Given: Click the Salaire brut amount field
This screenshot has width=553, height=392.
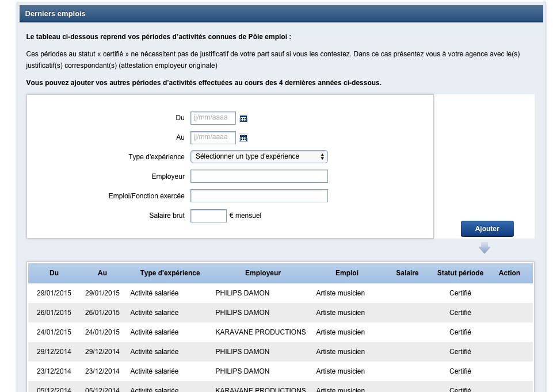Looking at the screenshot, I should (x=208, y=216).
